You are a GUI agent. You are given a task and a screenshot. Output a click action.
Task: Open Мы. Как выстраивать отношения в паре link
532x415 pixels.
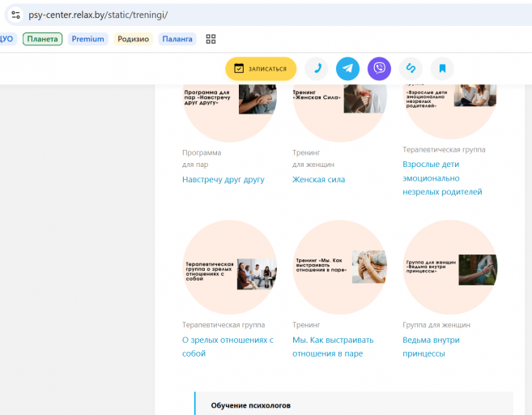pyautogui.click(x=333, y=347)
